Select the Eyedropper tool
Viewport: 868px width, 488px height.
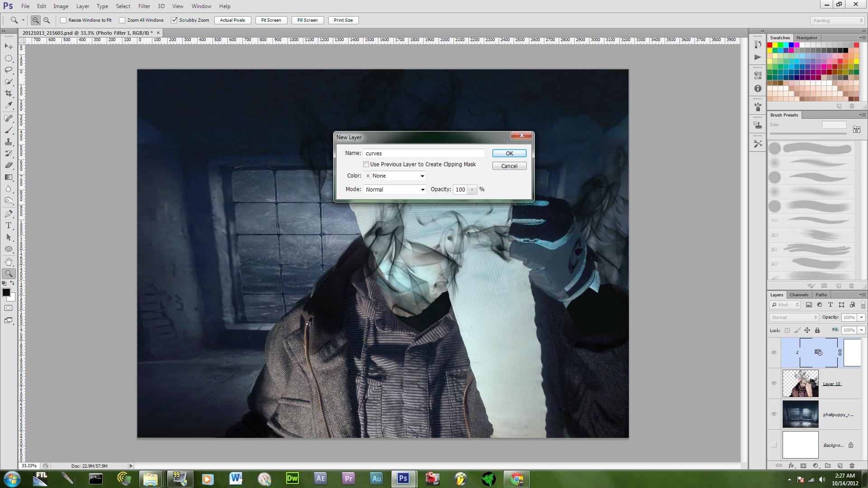(x=9, y=105)
